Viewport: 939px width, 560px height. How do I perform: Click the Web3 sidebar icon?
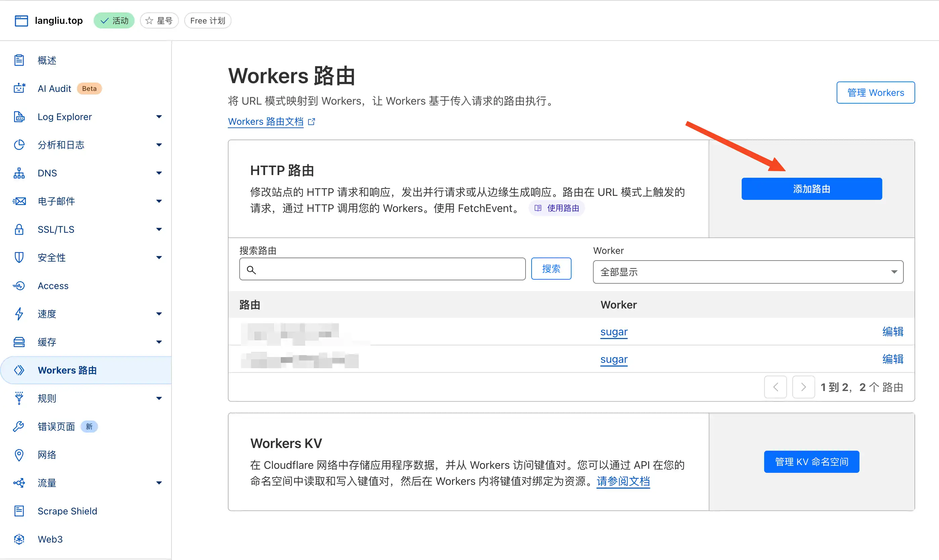[19, 539]
